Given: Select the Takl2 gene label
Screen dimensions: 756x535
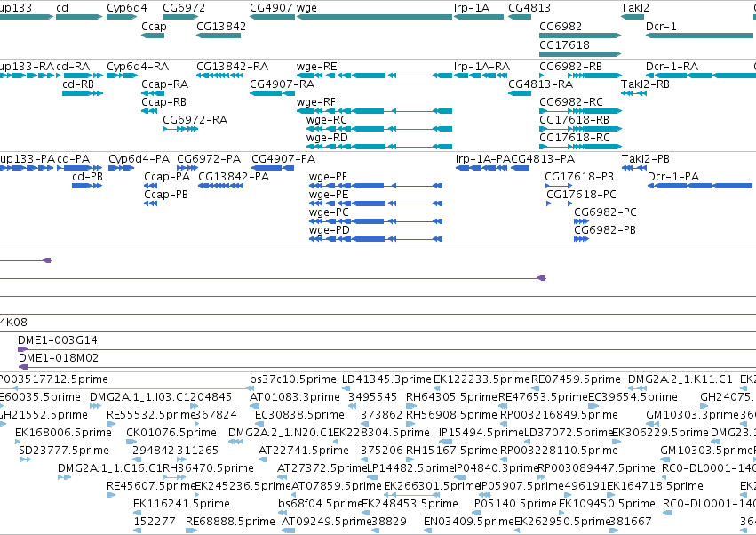Looking at the screenshot, I should 635,8.
